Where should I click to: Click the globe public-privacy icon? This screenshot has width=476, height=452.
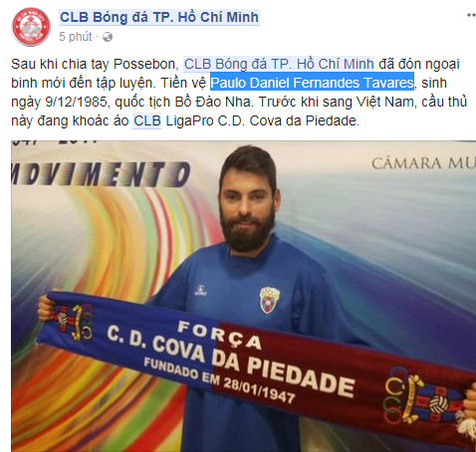(x=108, y=37)
